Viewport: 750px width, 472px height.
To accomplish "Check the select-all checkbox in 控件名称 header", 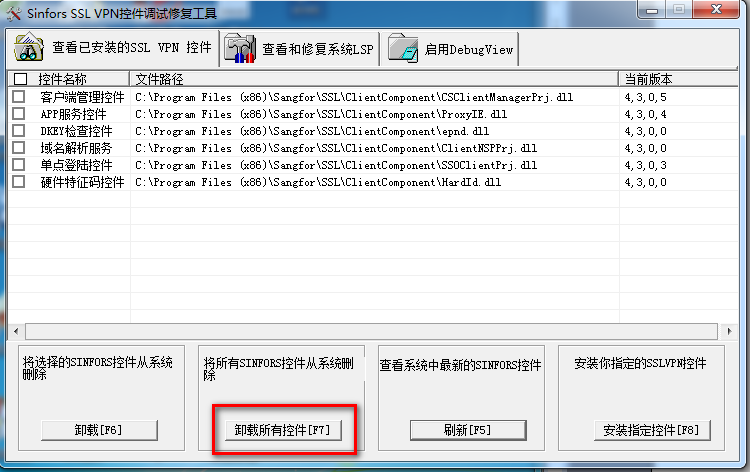I will click(21, 79).
